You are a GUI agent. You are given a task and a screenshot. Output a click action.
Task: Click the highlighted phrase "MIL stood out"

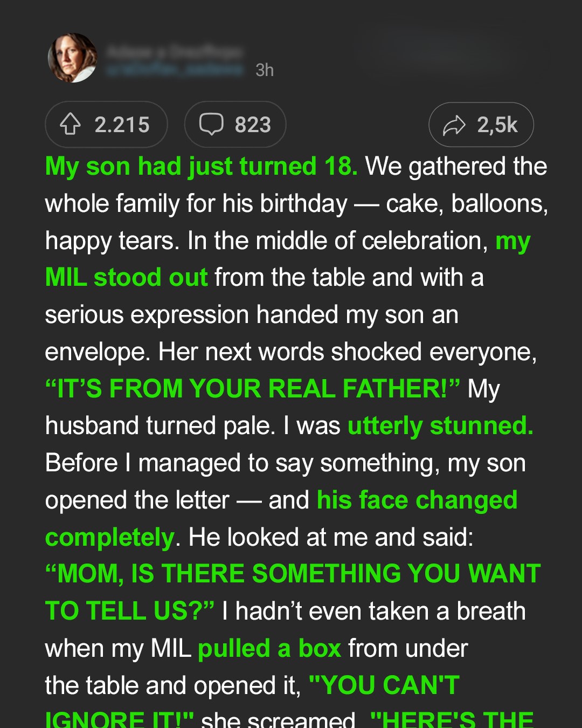coord(127,278)
